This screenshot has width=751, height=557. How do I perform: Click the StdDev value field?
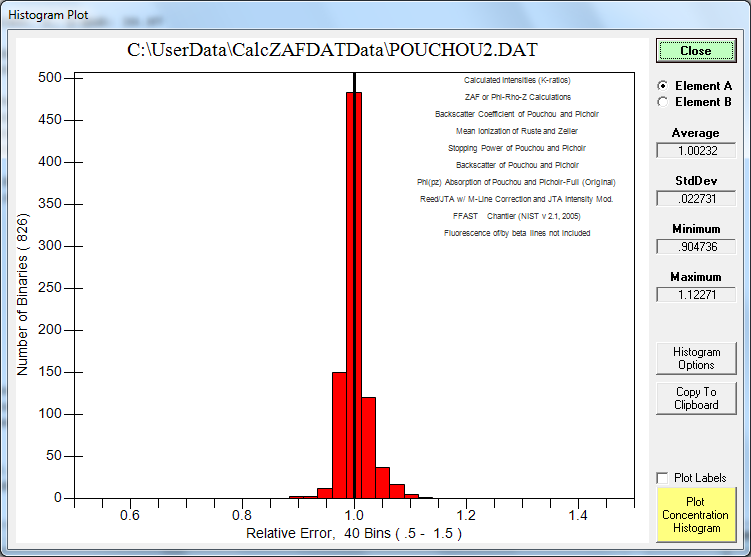[696, 199]
